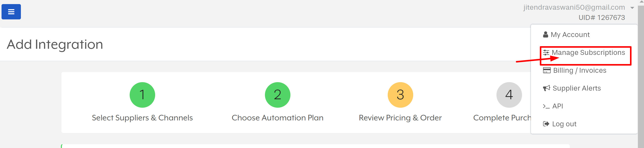Click the Billing credit card icon
Viewport: 644px width, 148px height.
pos(547,70)
